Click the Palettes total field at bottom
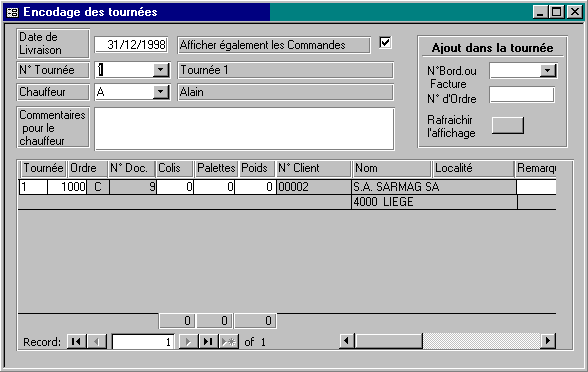588x372 pixels. click(x=214, y=321)
